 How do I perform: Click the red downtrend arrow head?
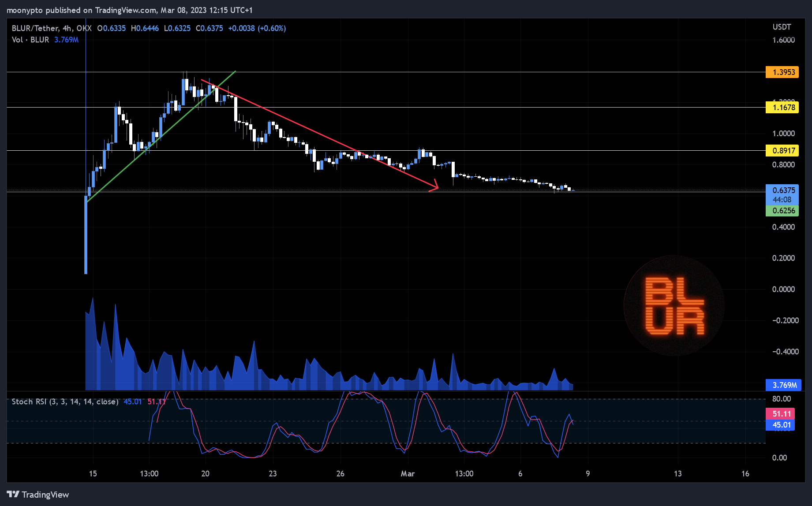[434, 186]
